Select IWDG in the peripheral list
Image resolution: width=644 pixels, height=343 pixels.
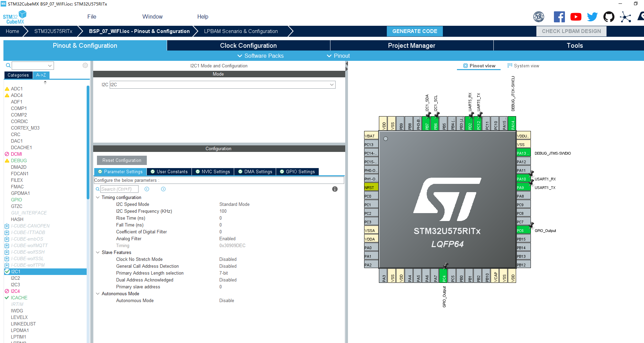coord(17,311)
